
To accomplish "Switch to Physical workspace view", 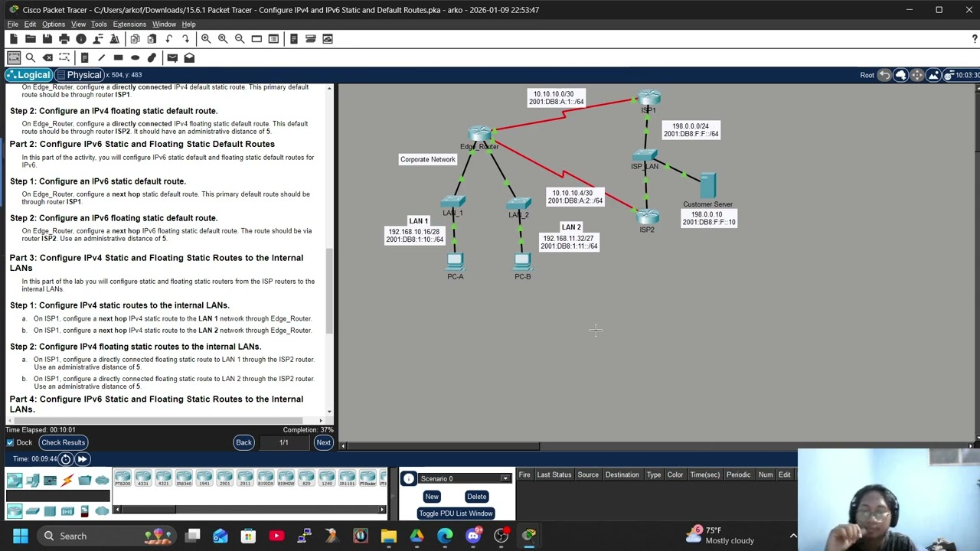I will click(x=78, y=75).
